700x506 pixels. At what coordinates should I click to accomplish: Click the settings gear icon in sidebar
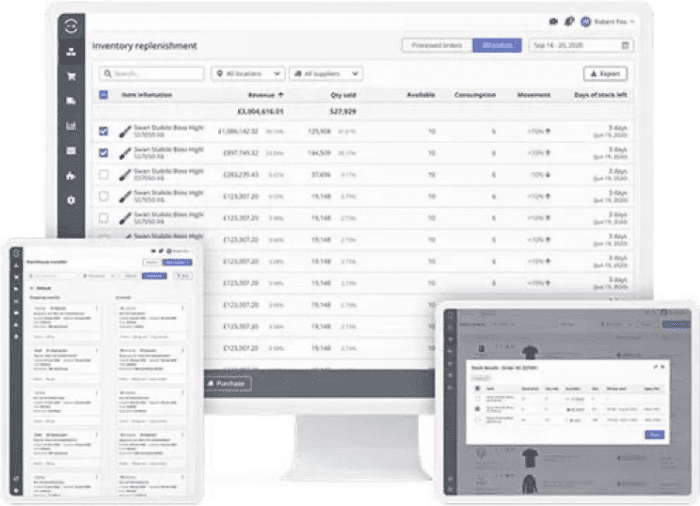click(x=71, y=200)
